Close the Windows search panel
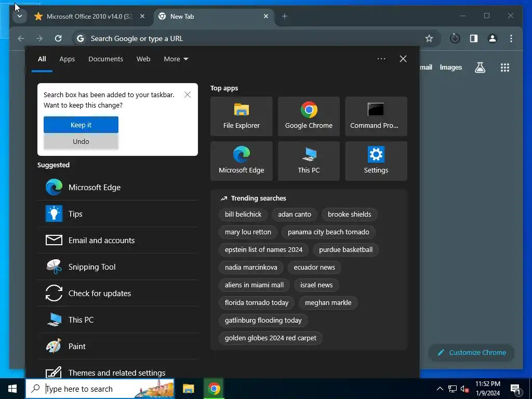Viewport: 532px width, 399px height. [x=403, y=59]
